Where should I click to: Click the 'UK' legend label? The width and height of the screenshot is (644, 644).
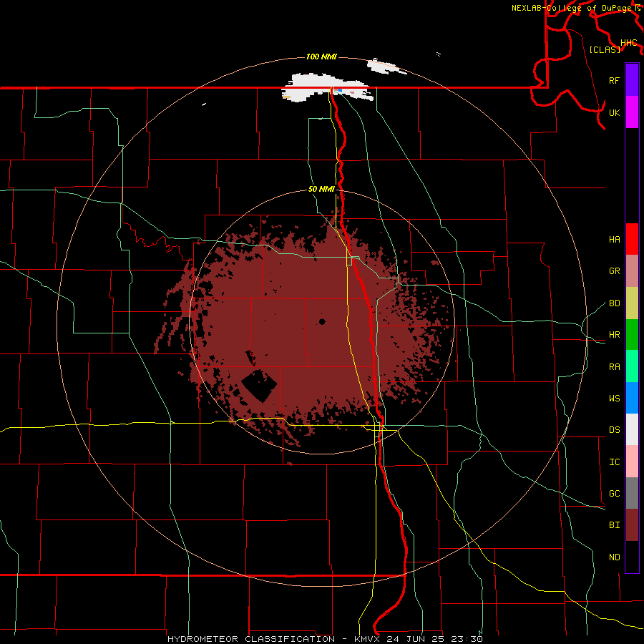pyautogui.click(x=614, y=112)
